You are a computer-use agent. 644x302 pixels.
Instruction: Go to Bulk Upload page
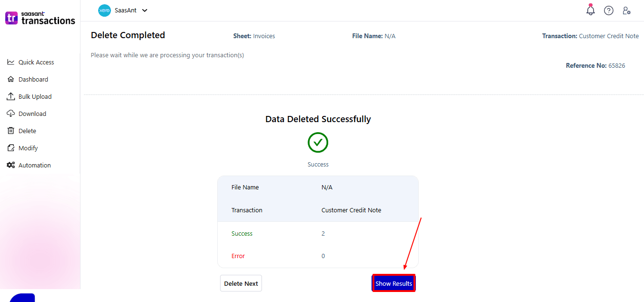tap(35, 96)
